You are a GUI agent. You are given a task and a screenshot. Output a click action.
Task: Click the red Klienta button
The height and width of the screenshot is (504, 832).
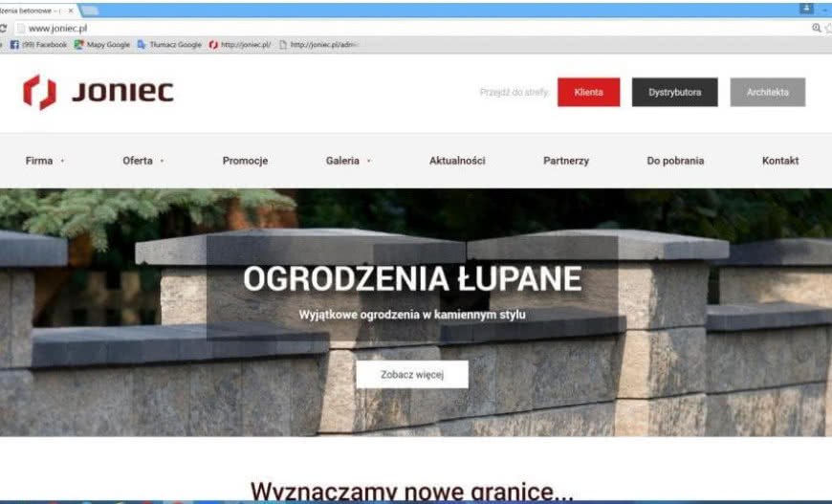pos(588,92)
